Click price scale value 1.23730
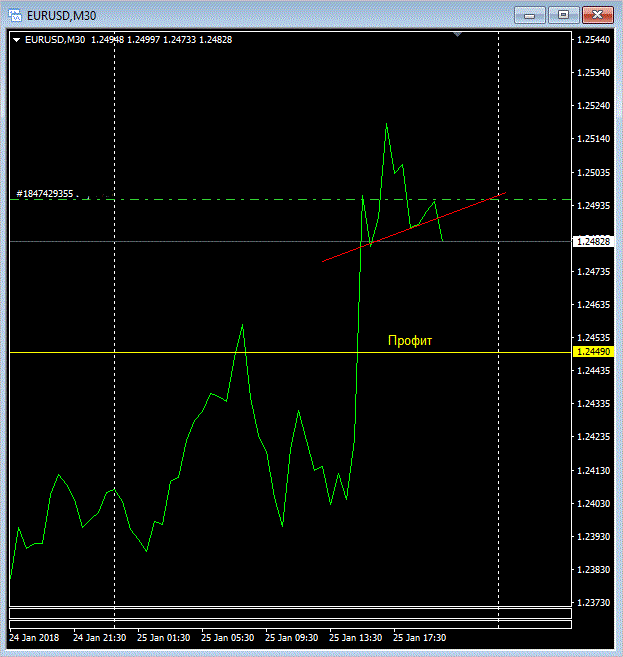The width and height of the screenshot is (623, 657). (x=594, y=603)
